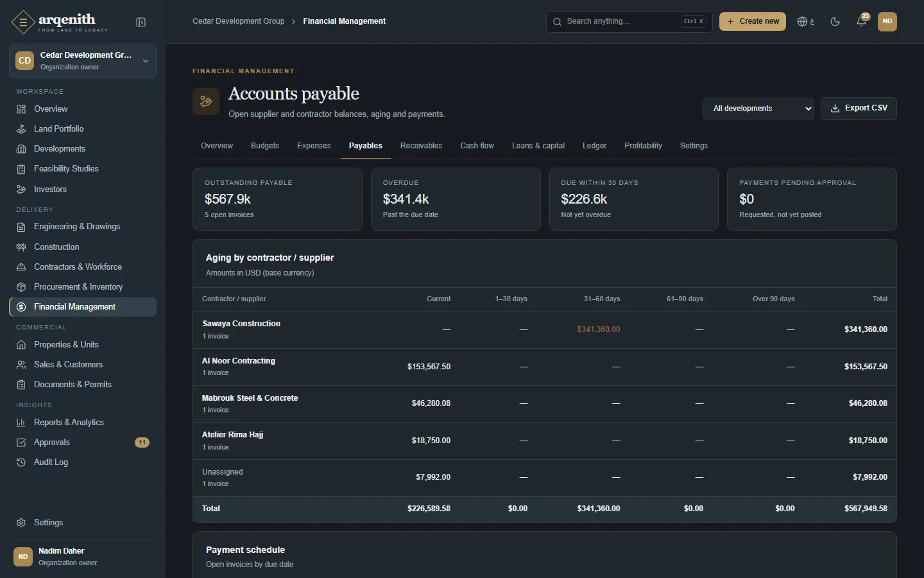This screenshot has width=924, height=578.
Task: Expand Cedar Development Group organization switcher
Action: (x=83, y=61)
